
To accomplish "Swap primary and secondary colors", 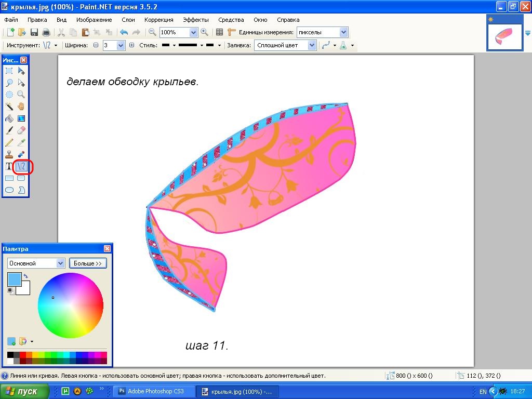I will click(x=26, y=276).
